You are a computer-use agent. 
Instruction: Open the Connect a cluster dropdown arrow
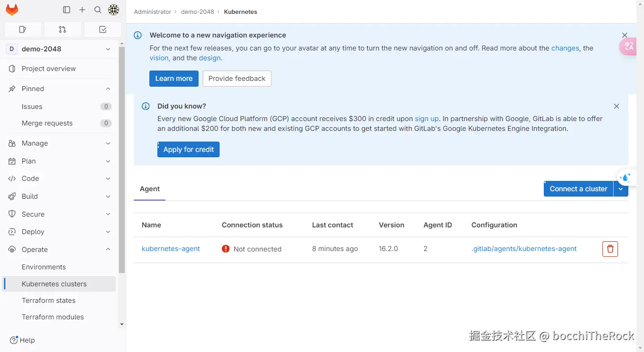pos(621,189)
